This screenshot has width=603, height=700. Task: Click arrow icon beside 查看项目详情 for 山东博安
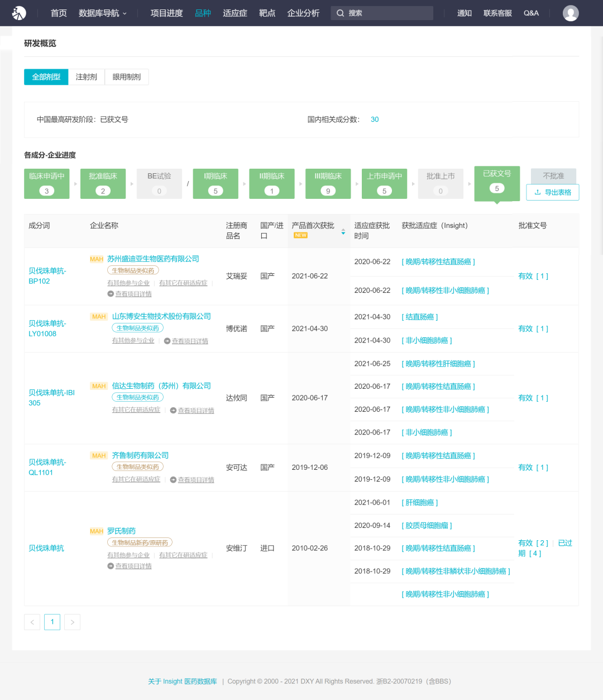[x=167, y=341]
